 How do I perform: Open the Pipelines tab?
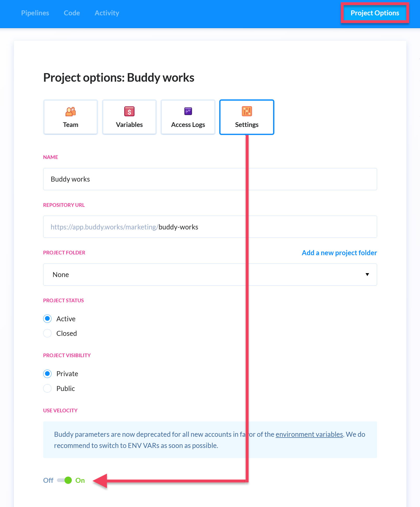coord(35,13)
